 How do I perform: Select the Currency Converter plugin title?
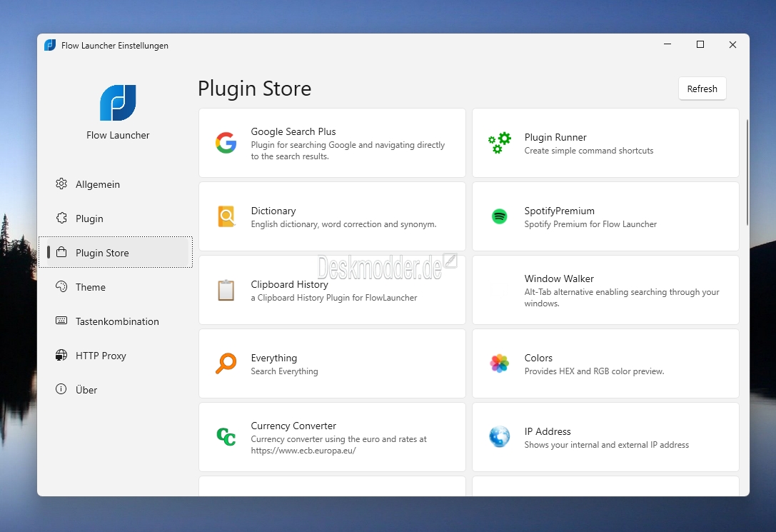click(x=293, y=426)
